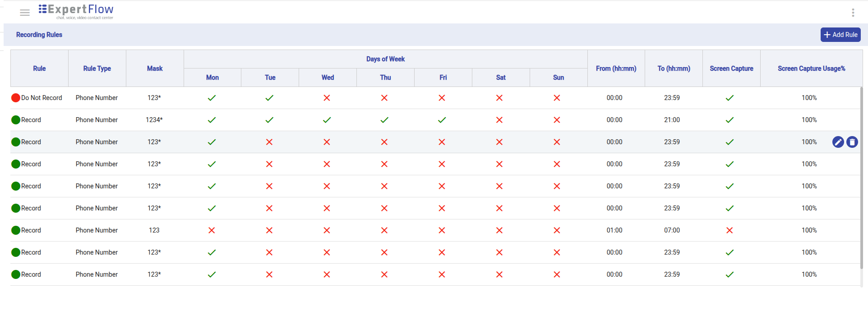Image resolution: width=868 pixels, height=324 pixels.
Task: Click the vertical scrollbar of rules table
Action: coord(861,180)
